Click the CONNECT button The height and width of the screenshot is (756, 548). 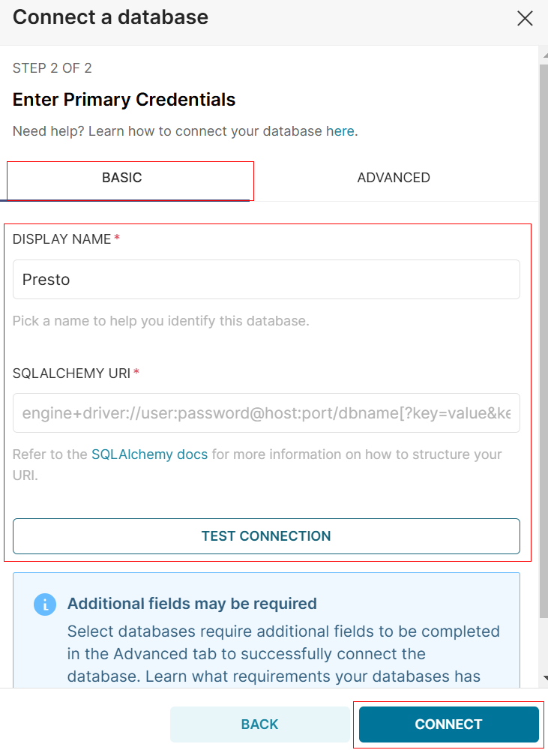(448, 724)
